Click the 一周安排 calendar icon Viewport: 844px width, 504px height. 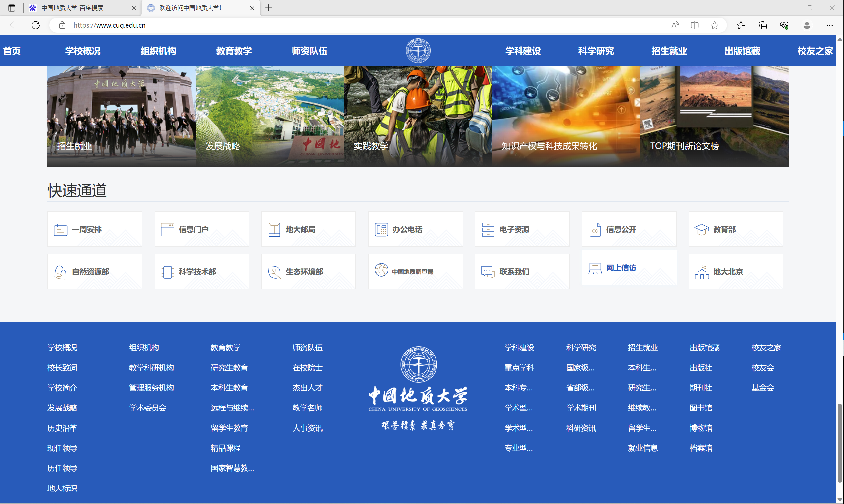[61, 230]
